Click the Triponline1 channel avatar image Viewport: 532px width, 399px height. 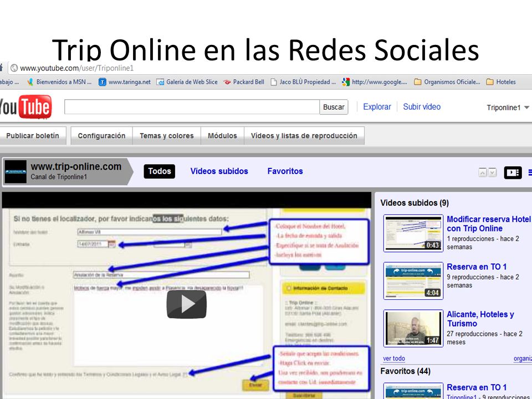[x=16, y=172]
